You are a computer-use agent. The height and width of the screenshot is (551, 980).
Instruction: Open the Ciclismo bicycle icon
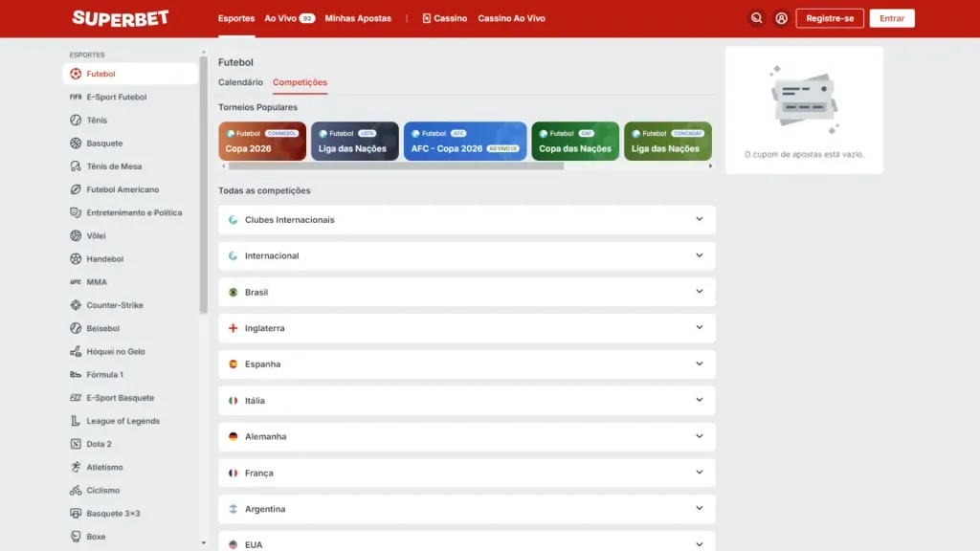point(76,491)
